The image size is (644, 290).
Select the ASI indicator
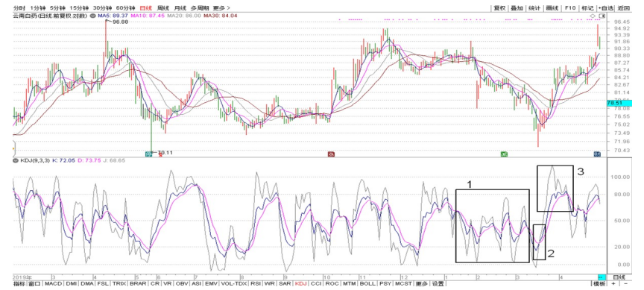coord(196,283)
